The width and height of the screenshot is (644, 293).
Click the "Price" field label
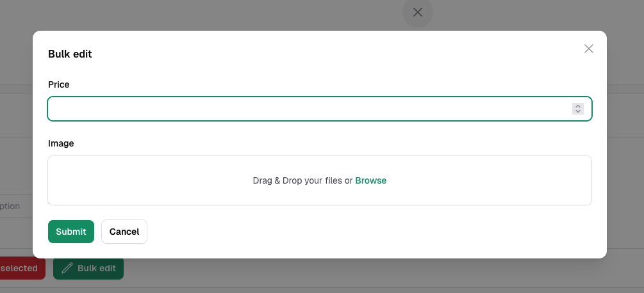[59, 84]
